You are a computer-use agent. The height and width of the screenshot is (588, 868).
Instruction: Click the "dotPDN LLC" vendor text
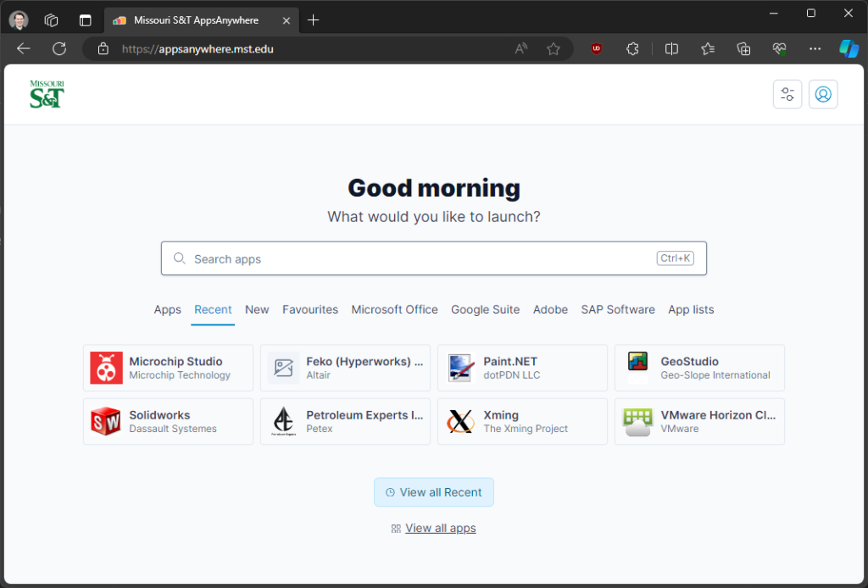pyautogui.click(x=511, y=375)
